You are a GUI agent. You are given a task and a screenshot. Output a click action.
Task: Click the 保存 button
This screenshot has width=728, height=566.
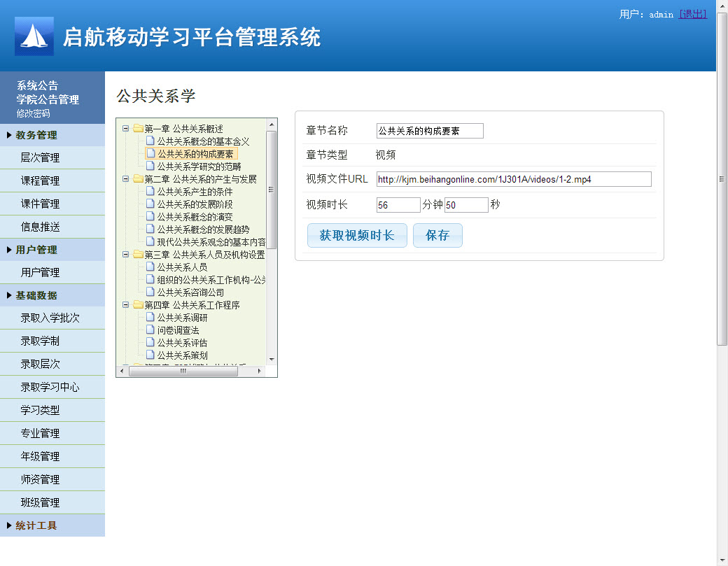coord(437,235)
